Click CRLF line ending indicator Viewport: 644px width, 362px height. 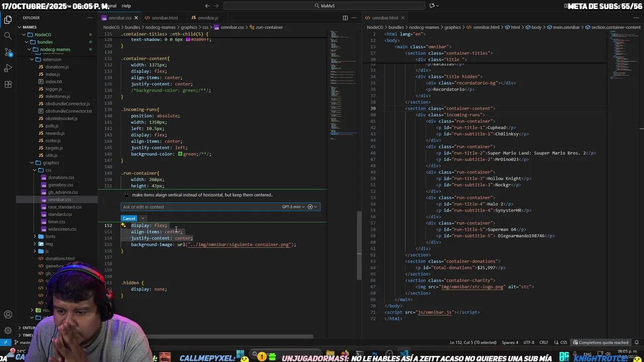click(x=544, y=342)
